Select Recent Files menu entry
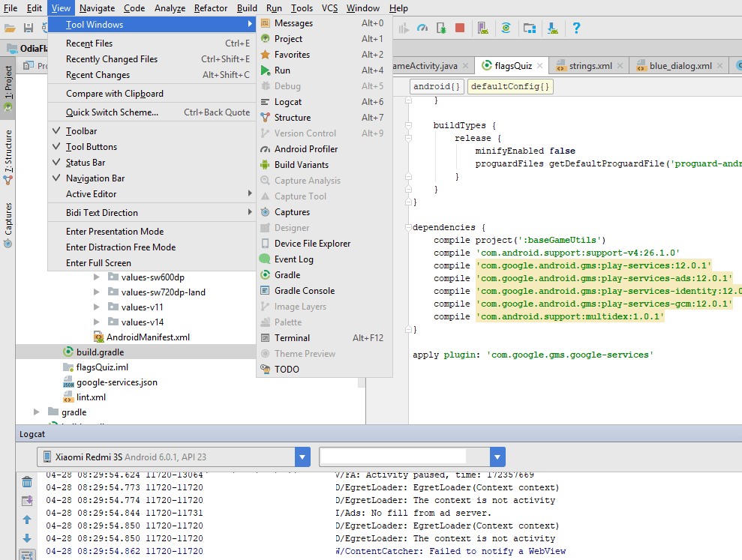742x560 pixels. point(152,43)
